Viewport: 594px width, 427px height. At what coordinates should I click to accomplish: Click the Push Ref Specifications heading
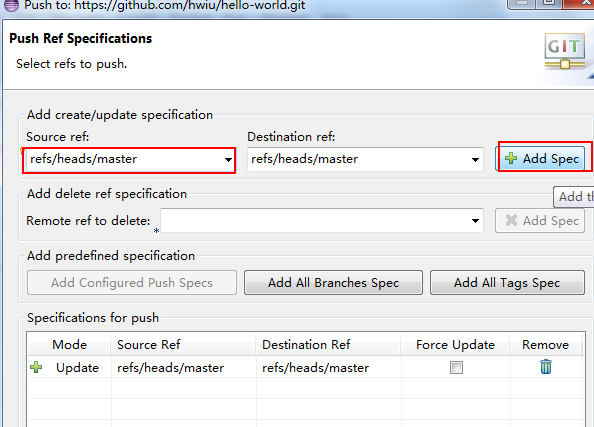tap(80, 39)
